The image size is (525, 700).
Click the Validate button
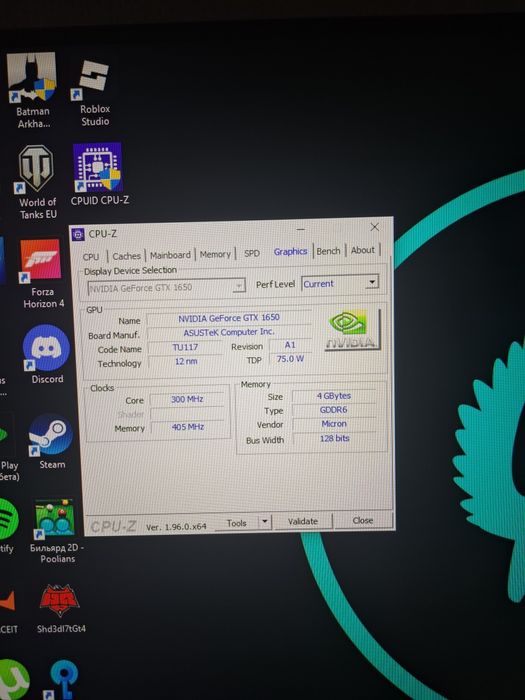tap(303, 521)
